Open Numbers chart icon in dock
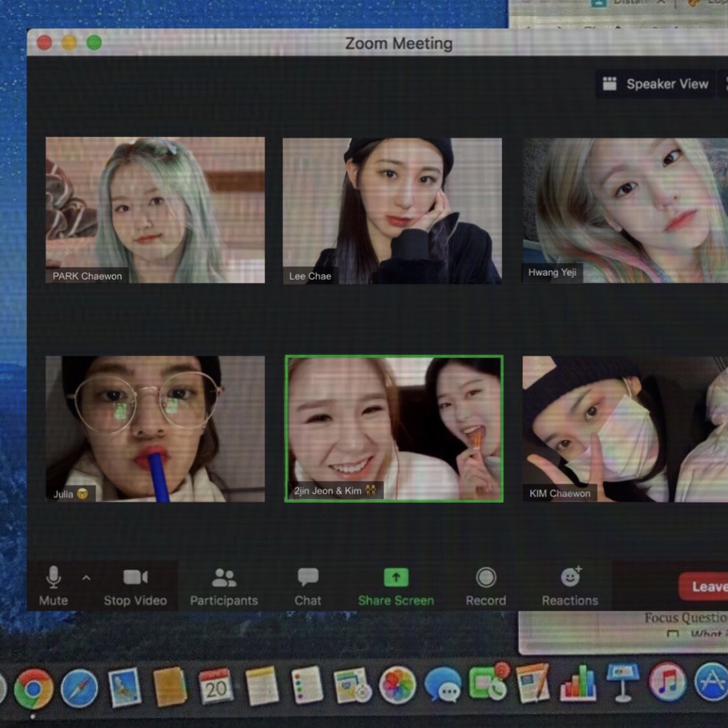The height and width of the screenshot is (728, 728). click(578, 681)
